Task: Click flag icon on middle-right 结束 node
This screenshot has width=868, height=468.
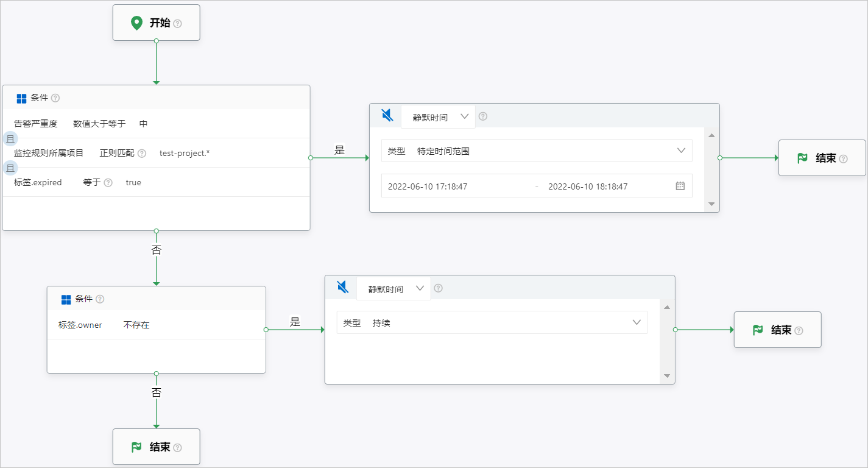Action: tap(758, 330)
